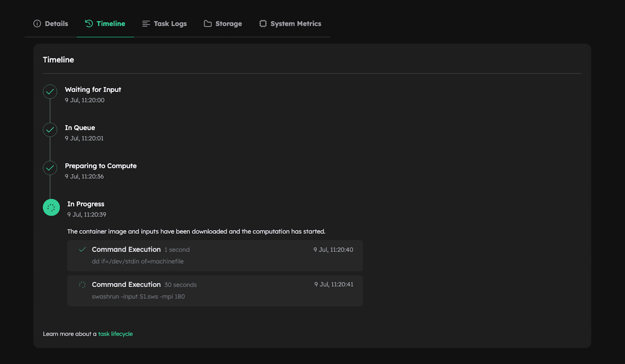Select the CPU chip icon beside System Metrics

pos(263,23)
